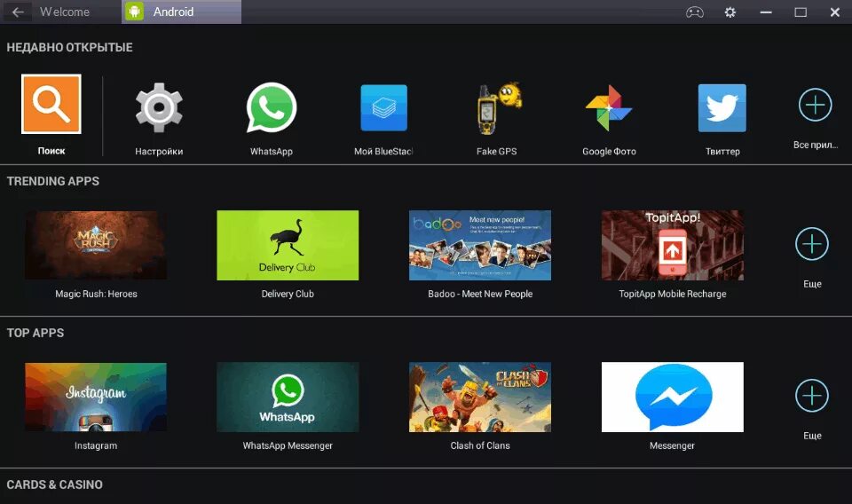This screenshot has height=504, width=852.
Task: Open Clash of Clans banner
Action: click(x=480, y=397)
